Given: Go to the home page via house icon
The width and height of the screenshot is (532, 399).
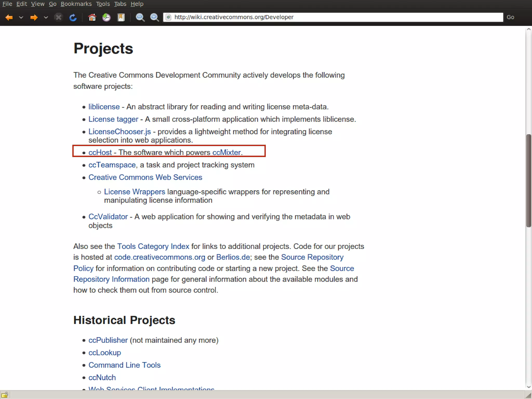Looking at the screenshot, I should coord(92,17).
